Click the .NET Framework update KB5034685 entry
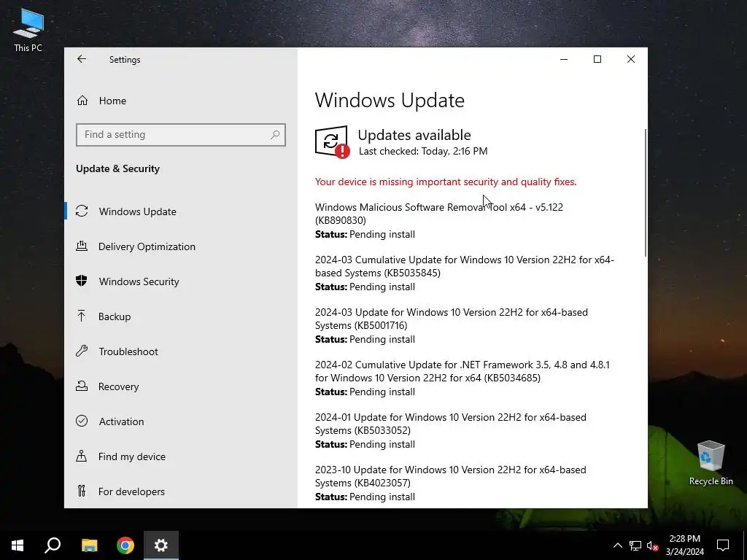 coord(462,371)
